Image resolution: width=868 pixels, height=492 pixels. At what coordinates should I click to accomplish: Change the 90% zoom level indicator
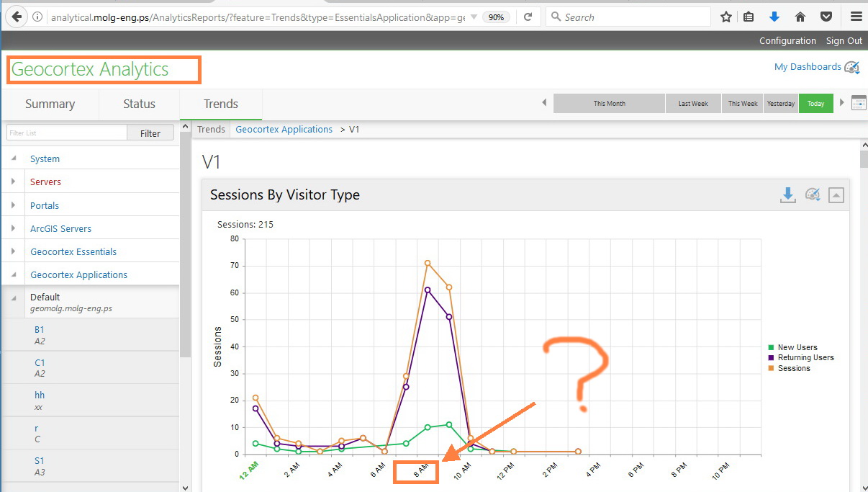(x=497, y=17)
